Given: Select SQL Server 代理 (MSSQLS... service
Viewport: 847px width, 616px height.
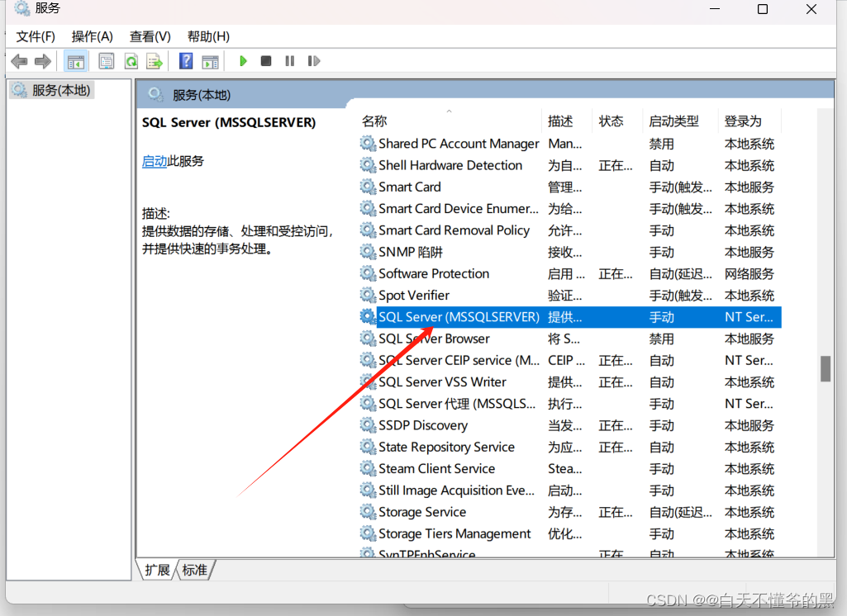Looking at the screenshot, I should [x=570, y=404].
